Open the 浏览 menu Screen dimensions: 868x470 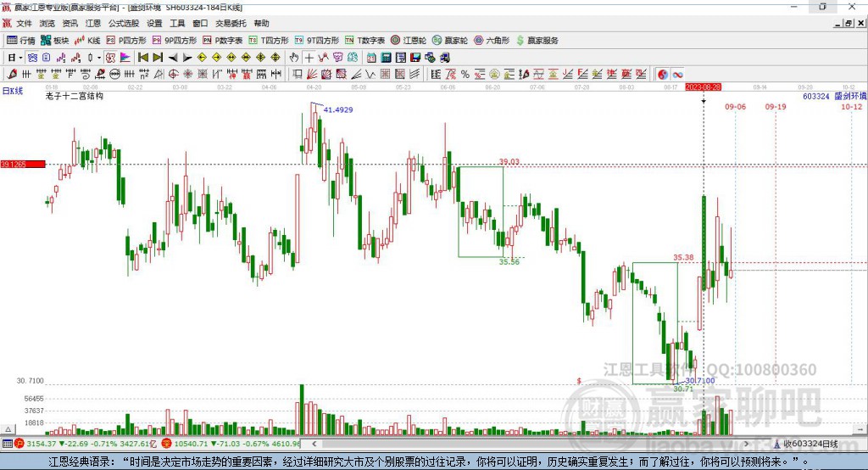coord(47,23)
